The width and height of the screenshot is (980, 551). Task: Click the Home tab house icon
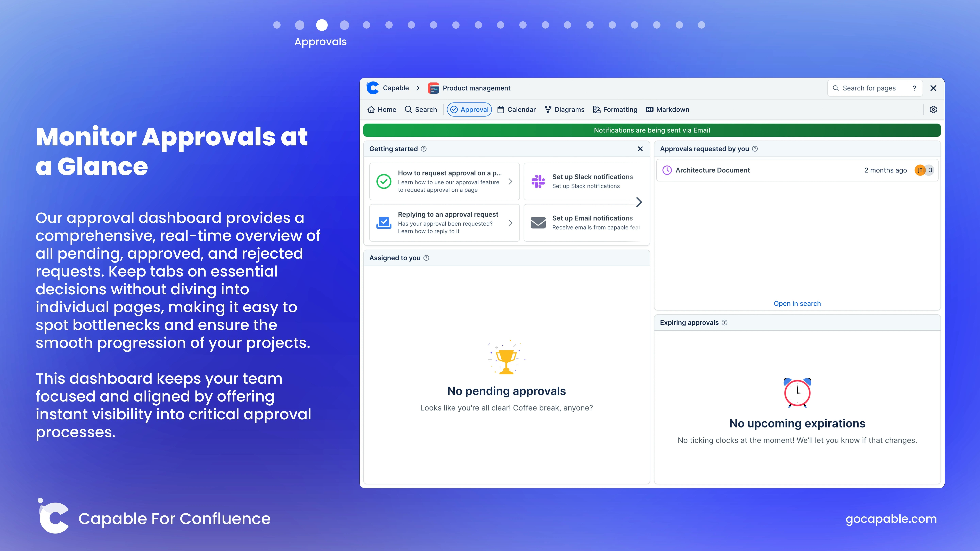coord(371,110)
